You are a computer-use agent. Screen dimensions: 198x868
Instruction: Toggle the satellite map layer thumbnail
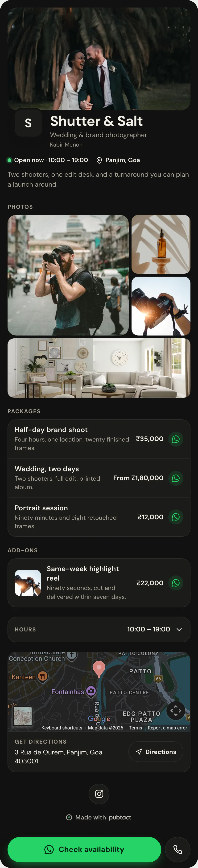tap(23, 716)
